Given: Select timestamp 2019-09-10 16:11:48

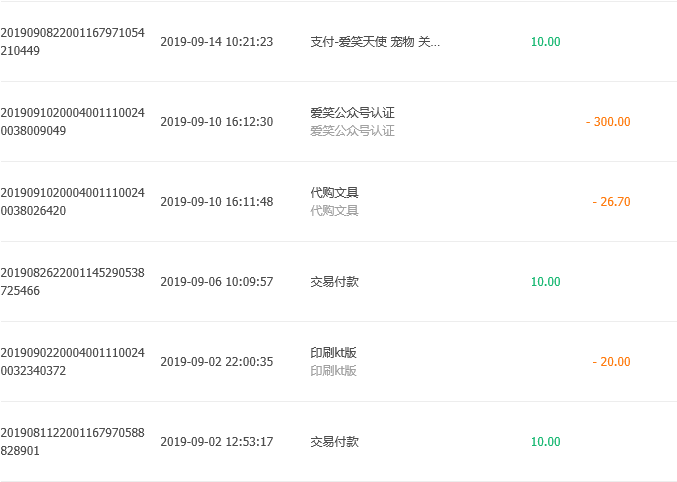Looking at the screenshot, I should (217, 201).
